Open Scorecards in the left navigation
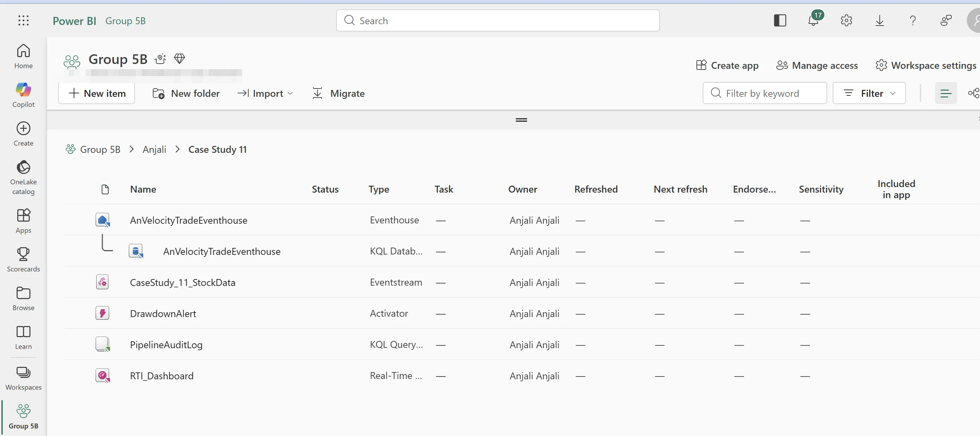 [24, 259]
